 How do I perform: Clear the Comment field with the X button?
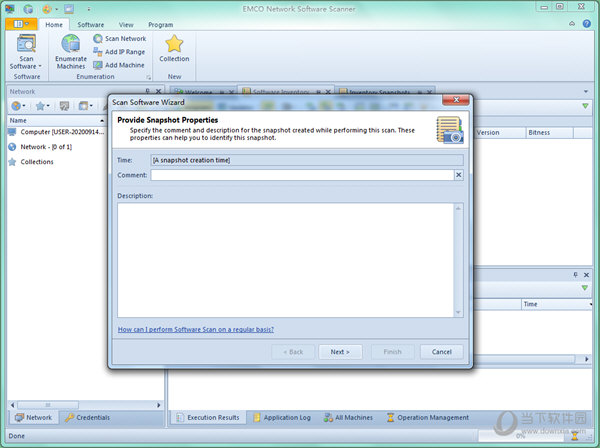point(458,175)
